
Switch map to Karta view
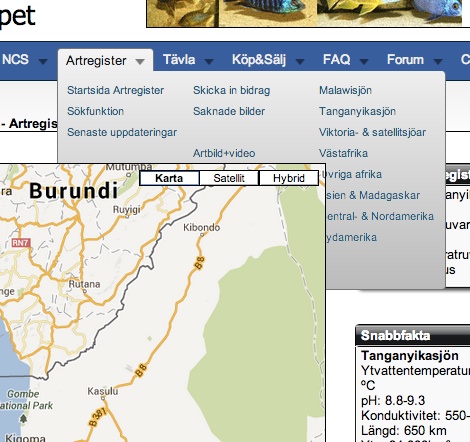pos(169,178)
